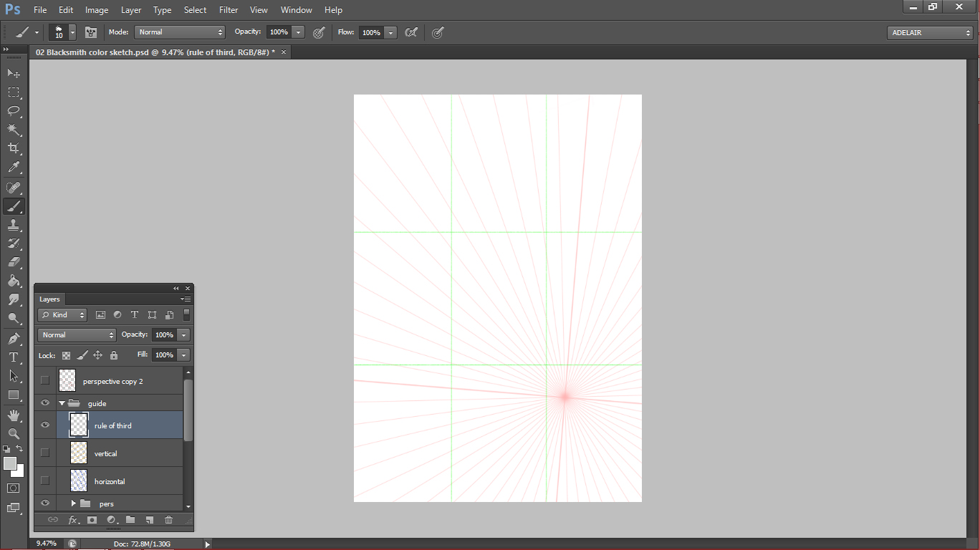Select the Smudge tool
Screen dimensions: 980x550
(14, 299)
